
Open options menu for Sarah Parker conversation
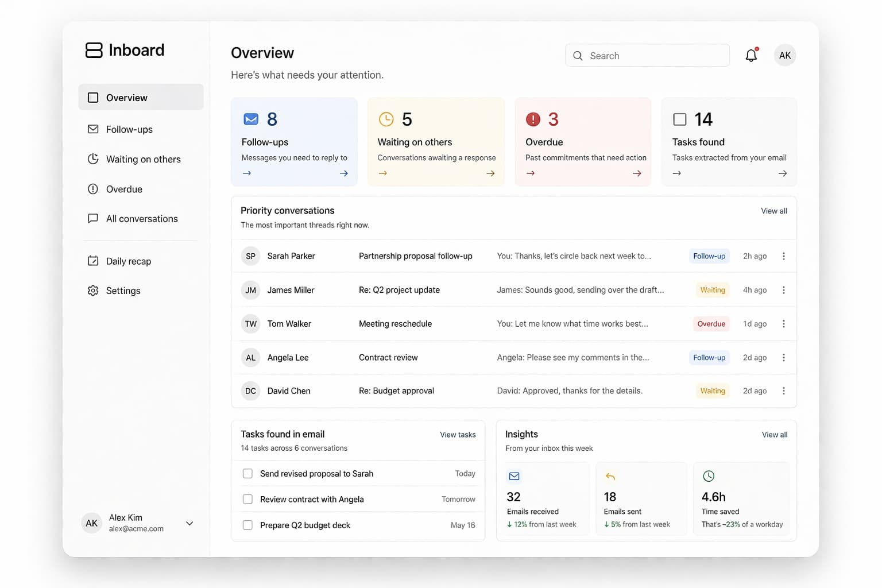[x=783, y=256]
